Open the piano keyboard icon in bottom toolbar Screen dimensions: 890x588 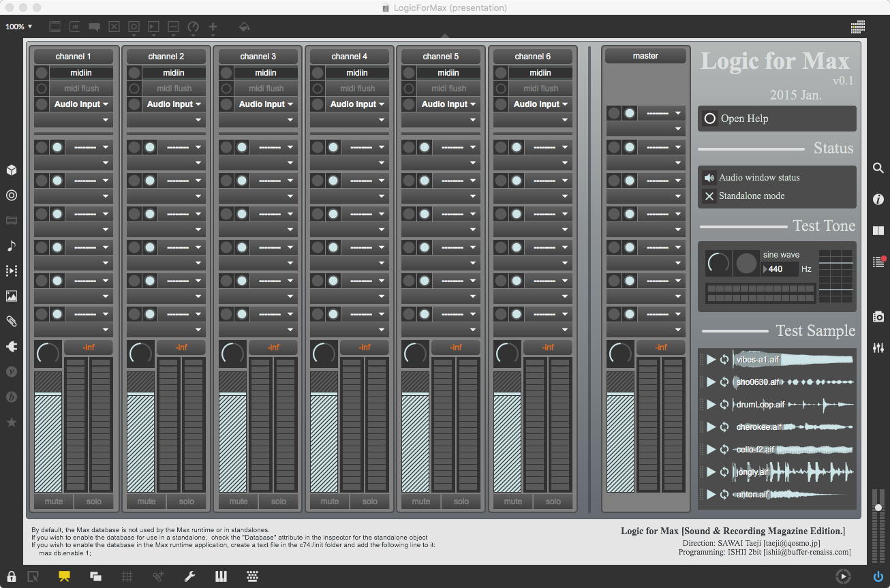click(221, 576)
